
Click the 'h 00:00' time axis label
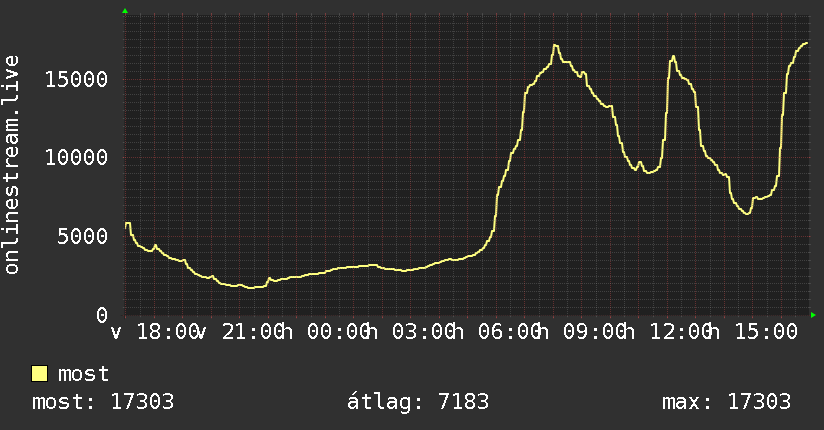324,332
